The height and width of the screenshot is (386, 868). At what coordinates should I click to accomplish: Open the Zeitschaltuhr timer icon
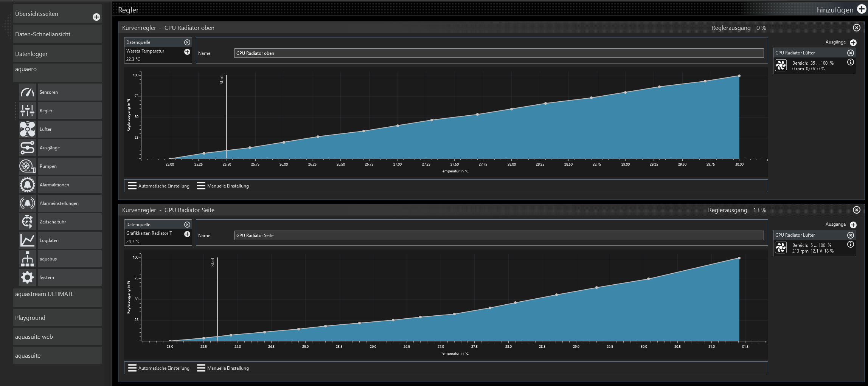pyautogui.click(x=28, y=222)
